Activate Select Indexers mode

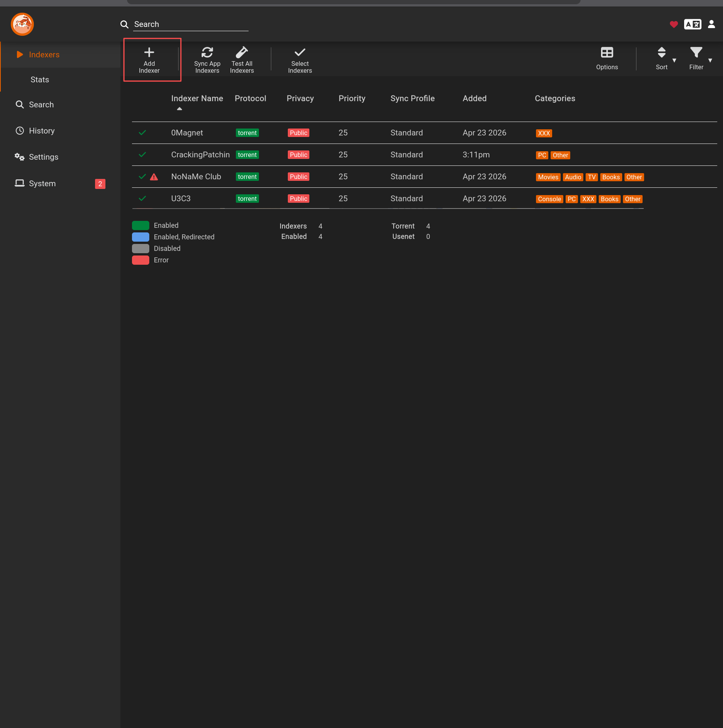300,59
